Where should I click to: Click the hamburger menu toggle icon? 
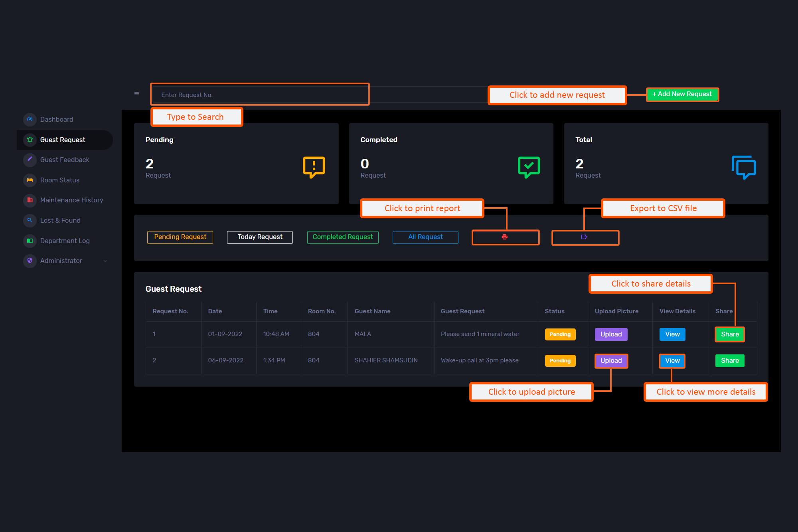tap(136, 94)
